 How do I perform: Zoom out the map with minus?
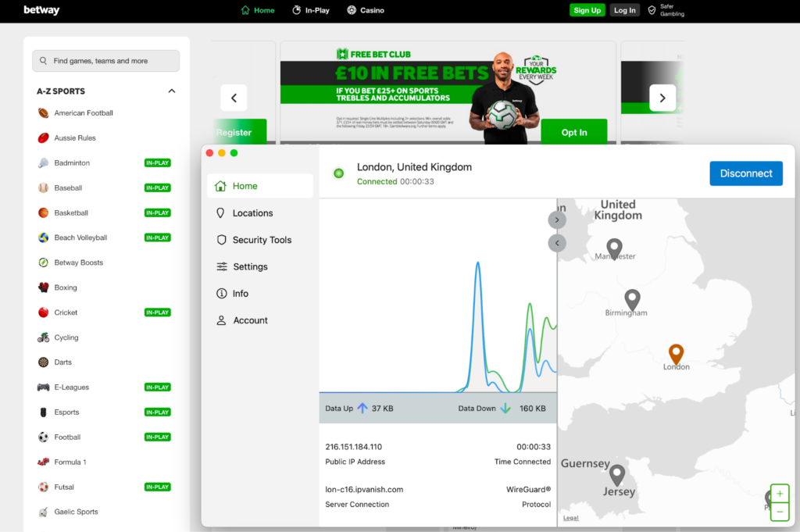(780, 512)
